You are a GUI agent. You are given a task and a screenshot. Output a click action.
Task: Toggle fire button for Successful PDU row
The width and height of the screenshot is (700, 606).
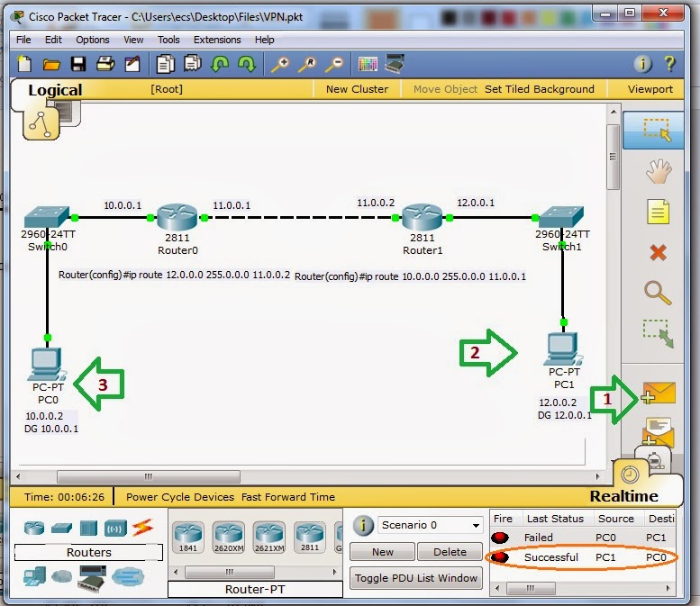tap(500, 556)
